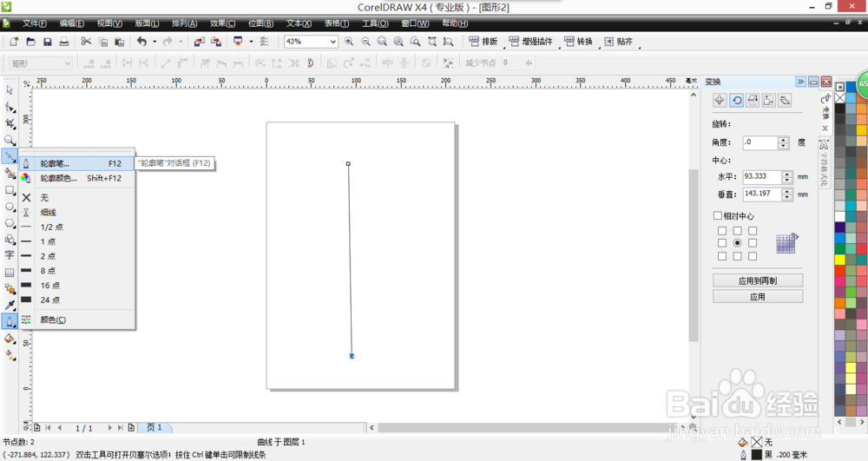The width and height of the screenshot is (868, 461).
Task: Open the 43% zoom level dropdown
Action: (x=332, y=42)
